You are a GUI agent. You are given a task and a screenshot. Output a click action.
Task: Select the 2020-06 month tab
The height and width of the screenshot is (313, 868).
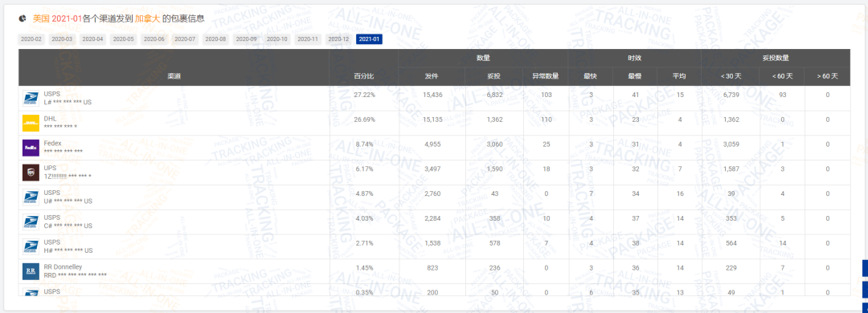pyautogui.click(x=154, y=39)
